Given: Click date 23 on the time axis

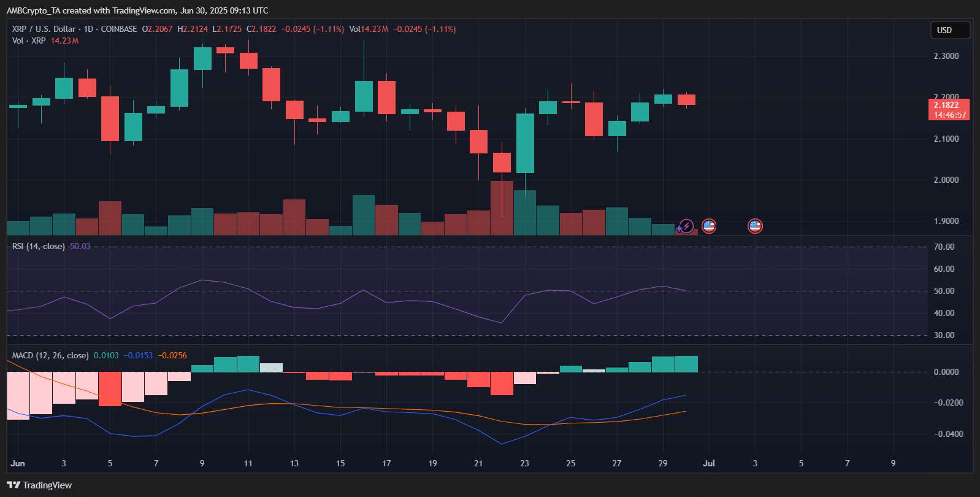Looking at the screenshot, I should [x=524, y=463].
